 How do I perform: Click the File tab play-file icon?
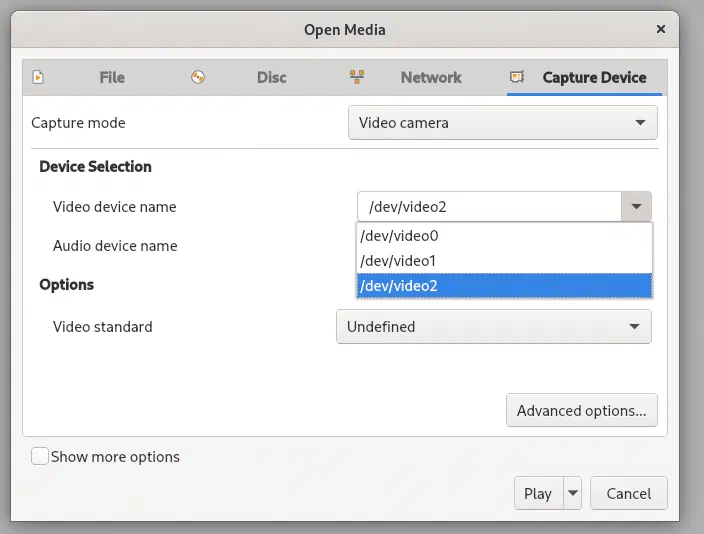38,77
